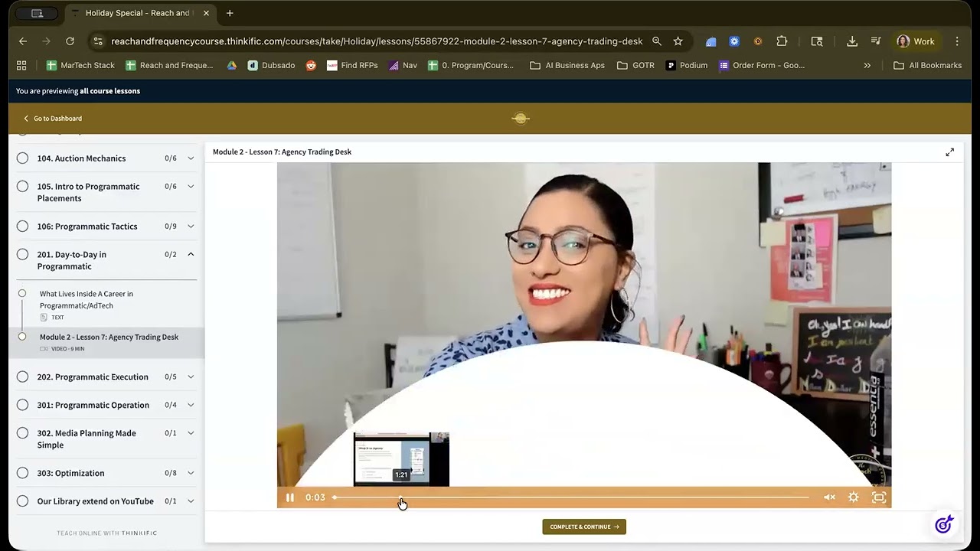Open the GOTR bookmark folder
Viewport: 980px width, 551px height.
pyautogui.click(x=636, y=66)
